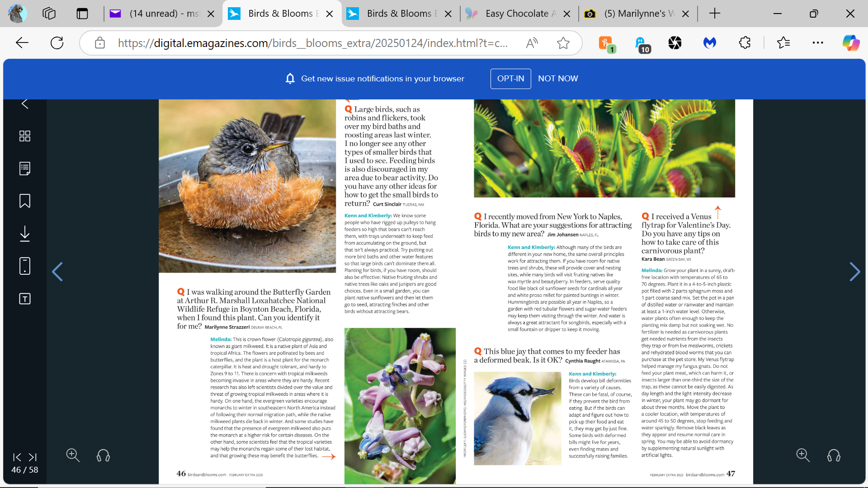Go to next page arrow
868x488 pixels.
click(x=854, y=272)
